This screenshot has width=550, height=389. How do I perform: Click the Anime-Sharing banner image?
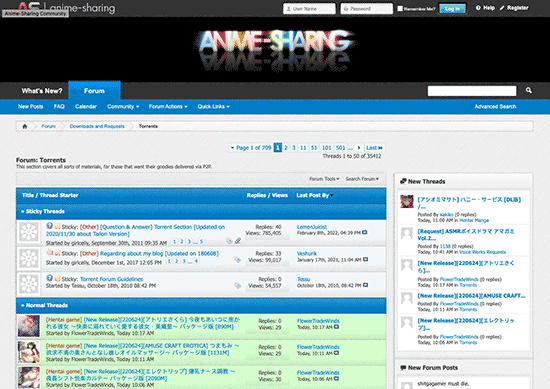pyautogui.click(x=275, y=50)
